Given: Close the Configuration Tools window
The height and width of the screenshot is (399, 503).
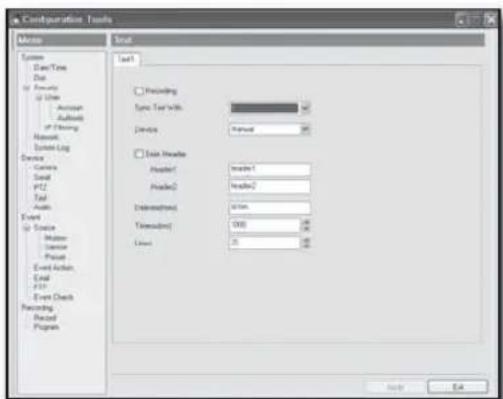Looking at the screenshot, I should click(490, 20).
